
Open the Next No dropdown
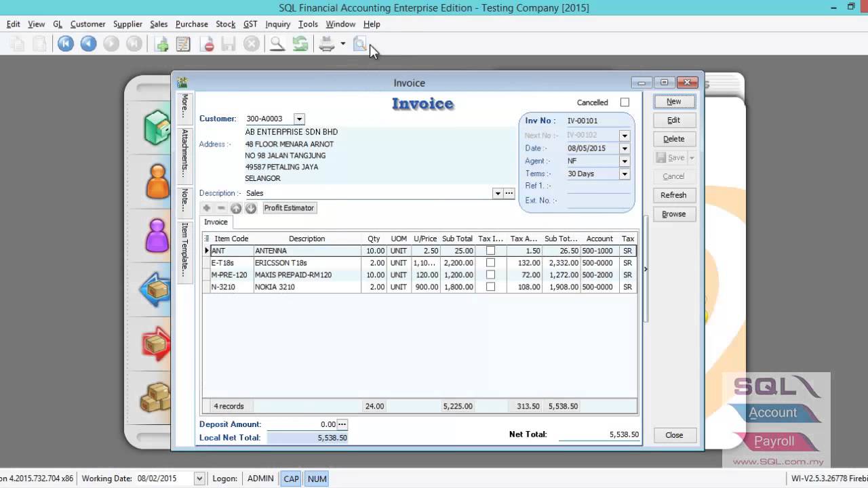point(625,136)
